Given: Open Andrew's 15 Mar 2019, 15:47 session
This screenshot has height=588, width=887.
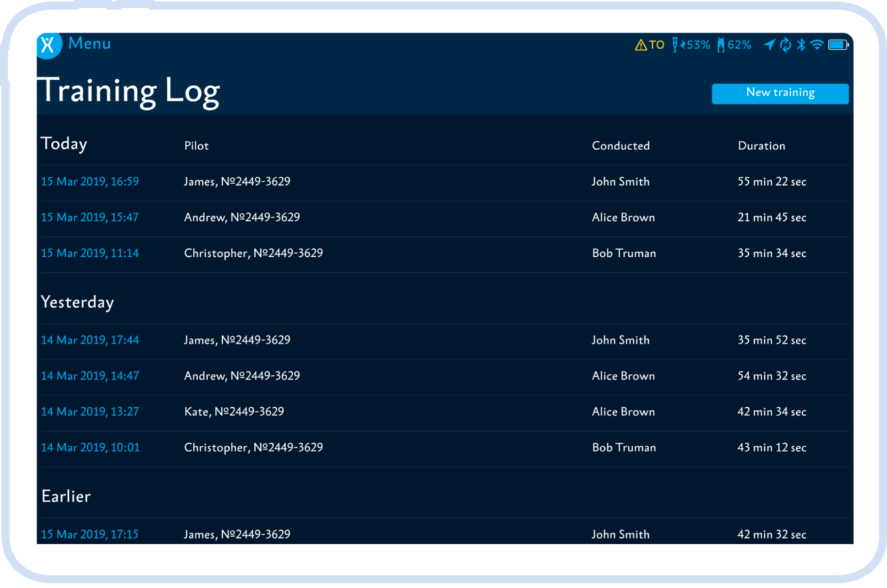Looking at the screenshot, I should pyautogui.click(x=90, y=217).
